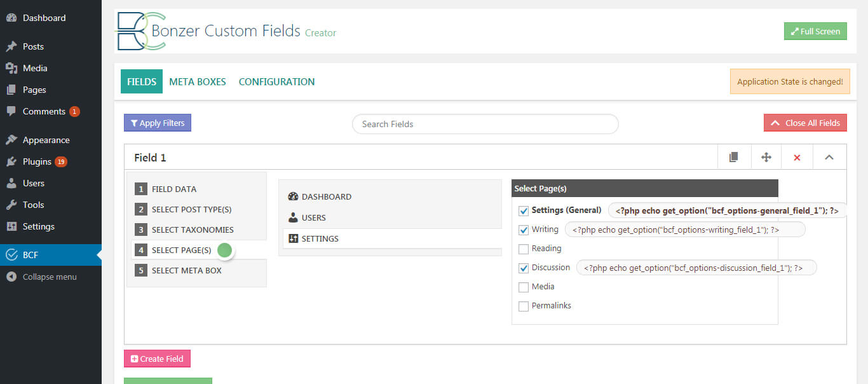The height and width of the screenshot is (384, 868).
Task: Collapse Field 1 using the chevron arrow
Action: tap(829, 157)
